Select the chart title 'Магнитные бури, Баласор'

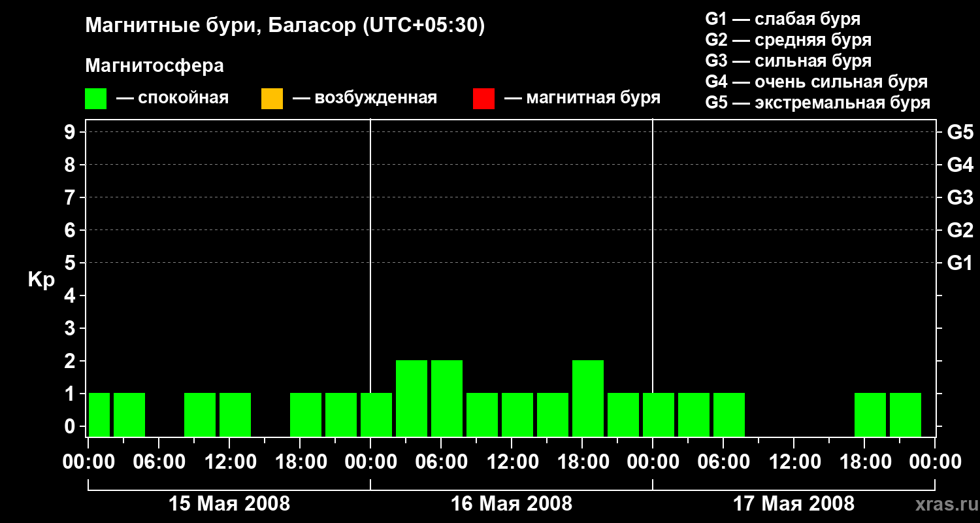(220, 26)
